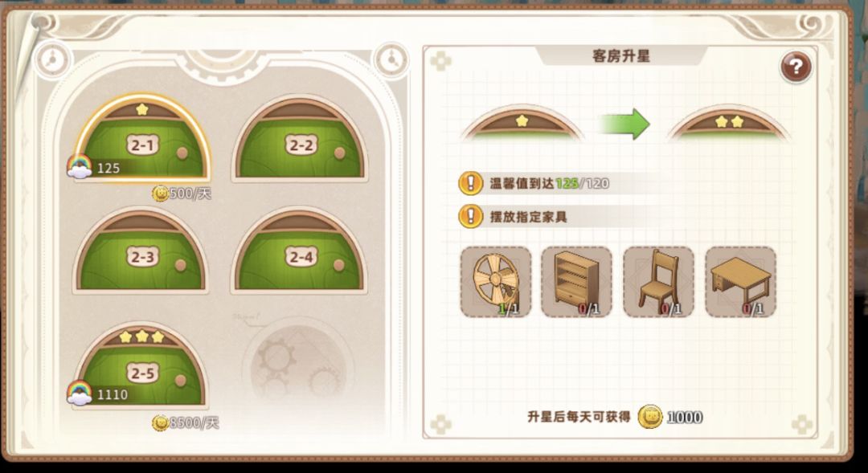Click the question mark help button
Screen dimensions: 868x473
796,67
